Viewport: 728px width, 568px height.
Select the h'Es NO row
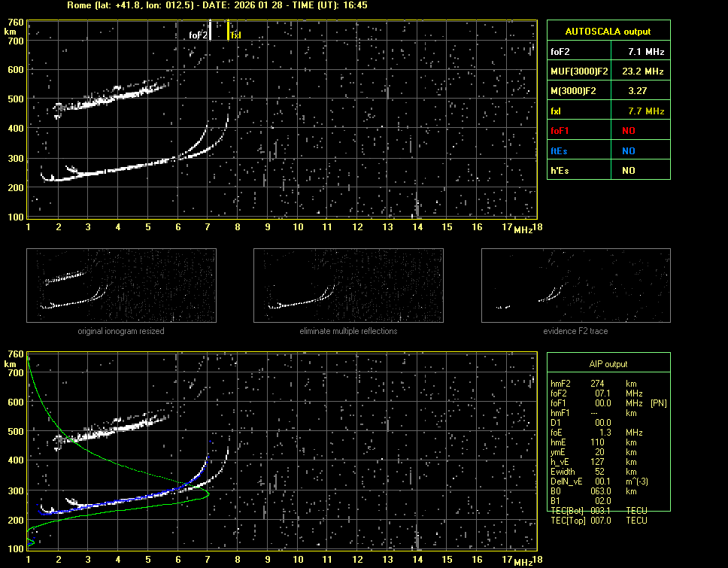coord(608,171)
